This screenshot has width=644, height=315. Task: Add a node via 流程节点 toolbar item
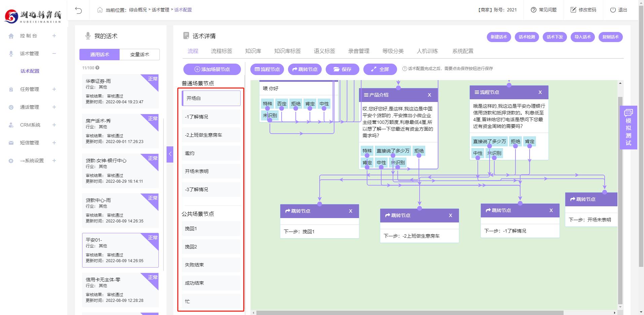click(267, 69)
